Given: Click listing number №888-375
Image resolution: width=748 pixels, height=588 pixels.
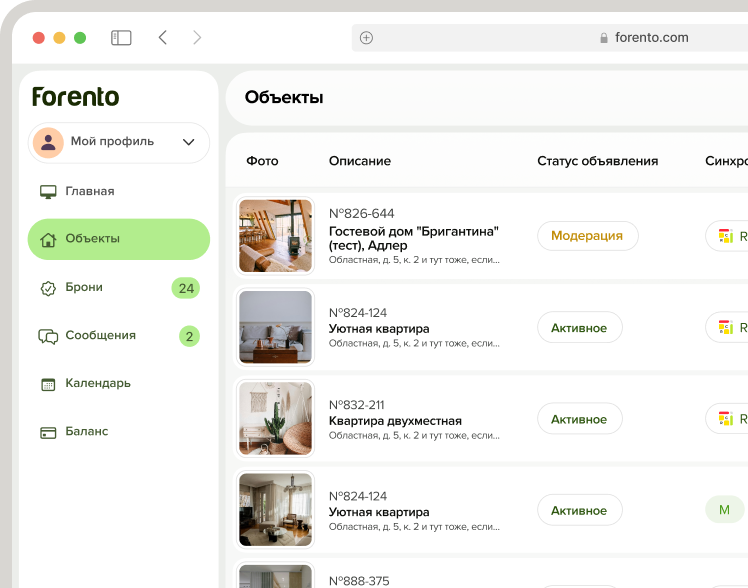Looking at the screenshot, I should click(x=359, y=581).
